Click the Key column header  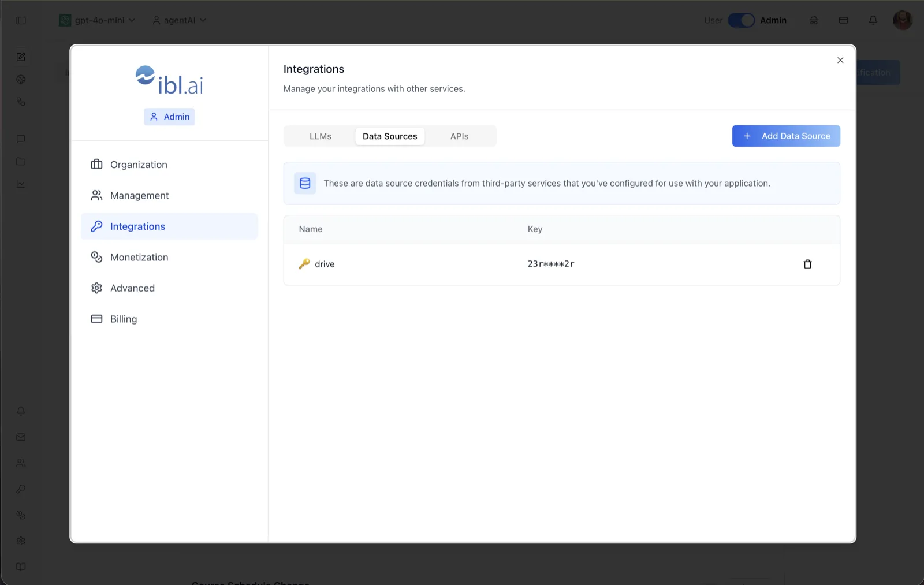[x=535, y=229]
